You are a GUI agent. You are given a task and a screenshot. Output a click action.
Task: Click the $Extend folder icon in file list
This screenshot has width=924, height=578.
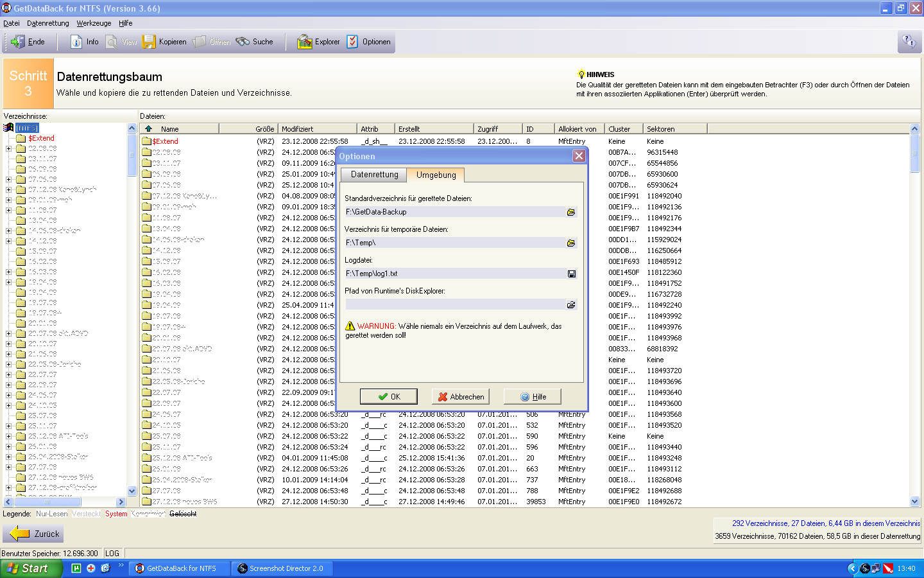tap(146, 141)
